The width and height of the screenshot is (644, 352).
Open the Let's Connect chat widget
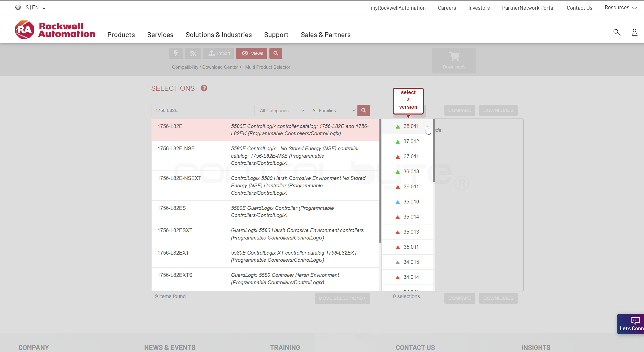click(x=631, y=324)
